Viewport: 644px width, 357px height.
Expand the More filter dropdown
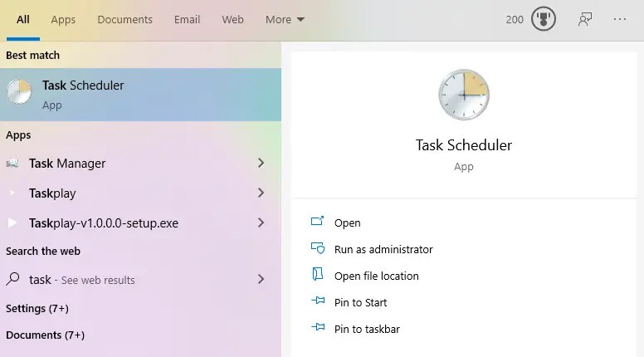click(285, 19)
